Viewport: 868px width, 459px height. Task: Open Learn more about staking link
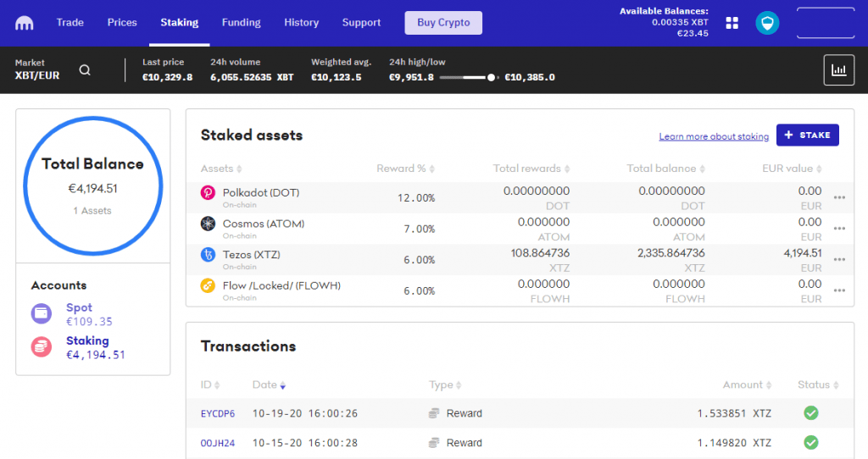(x=714, y=136)
